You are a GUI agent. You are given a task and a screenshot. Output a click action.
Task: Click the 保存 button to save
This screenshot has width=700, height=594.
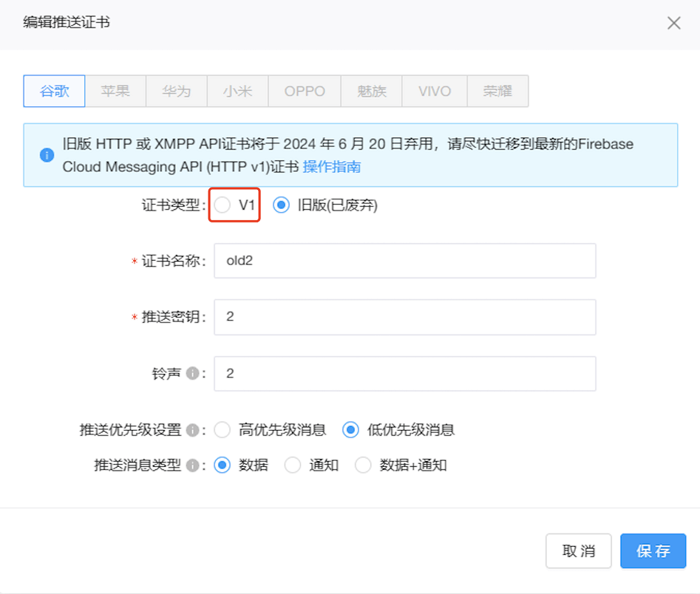[653, 550]
